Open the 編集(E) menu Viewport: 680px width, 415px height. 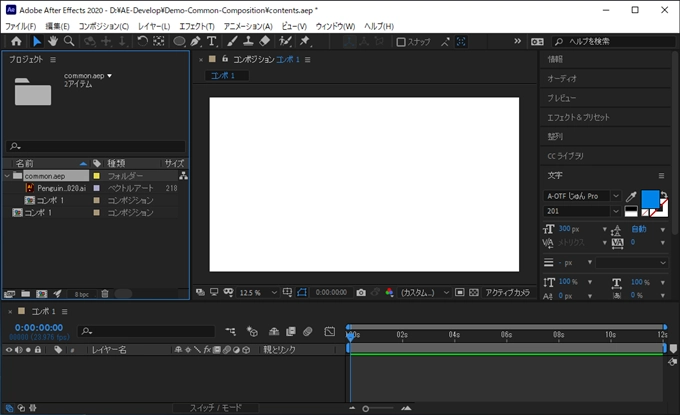[x=57, y=26]
